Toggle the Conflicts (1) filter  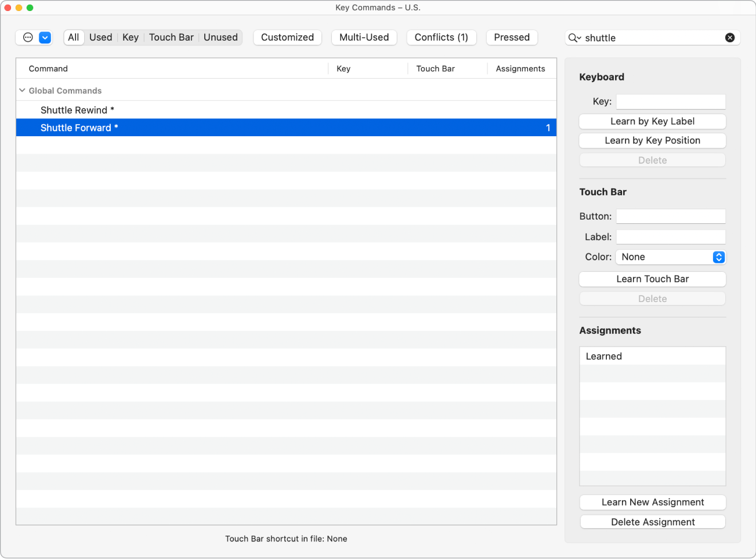pyautogui.click(x=442, y=37)
